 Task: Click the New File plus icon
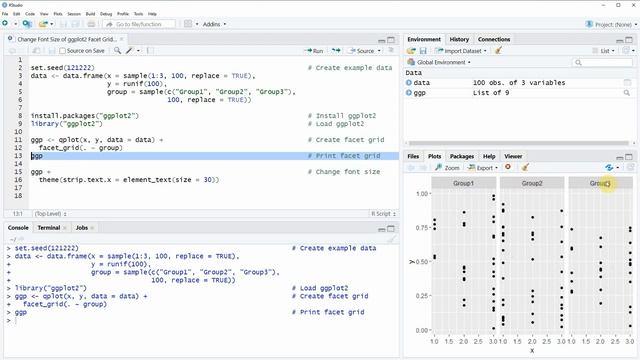[x=5, y=24]
